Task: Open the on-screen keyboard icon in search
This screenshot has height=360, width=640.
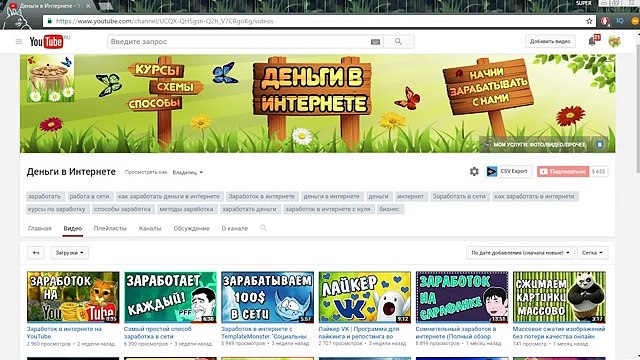Action: point(376,42)
